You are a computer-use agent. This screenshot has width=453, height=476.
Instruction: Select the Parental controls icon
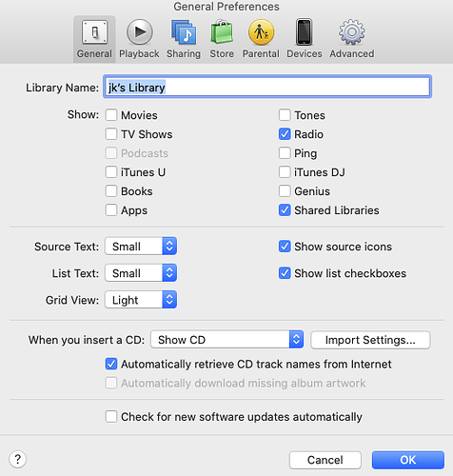[x=261, y=39]
